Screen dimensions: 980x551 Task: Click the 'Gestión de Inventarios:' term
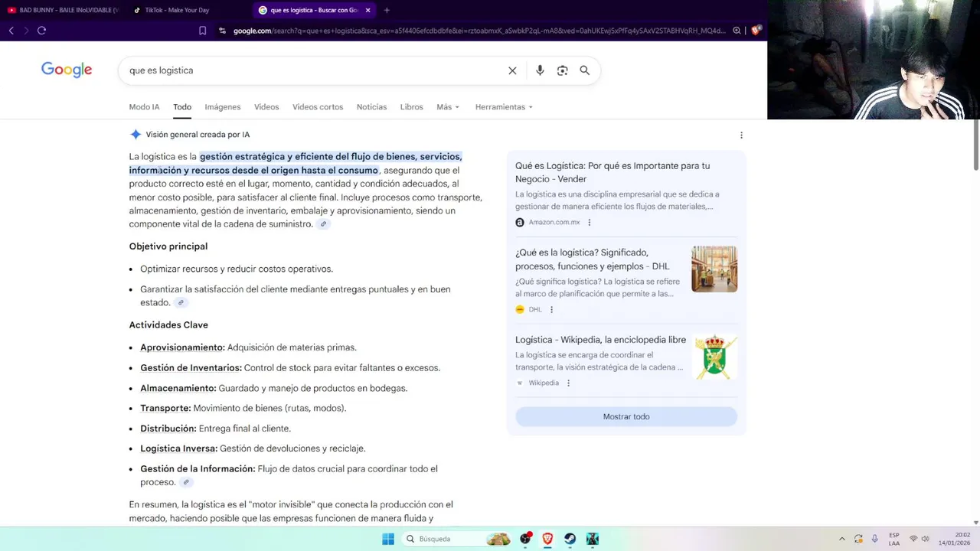(191, 368)
